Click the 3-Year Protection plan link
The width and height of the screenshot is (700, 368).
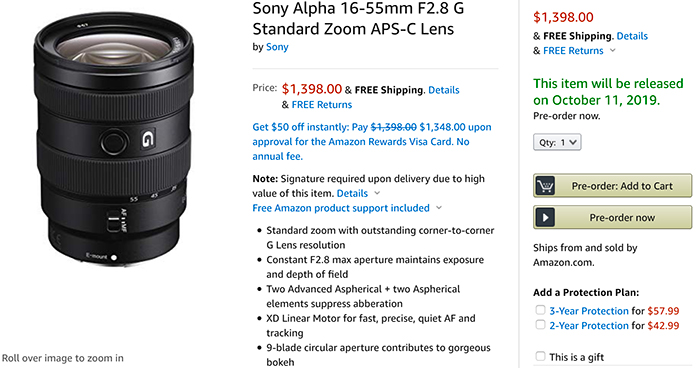589,311
